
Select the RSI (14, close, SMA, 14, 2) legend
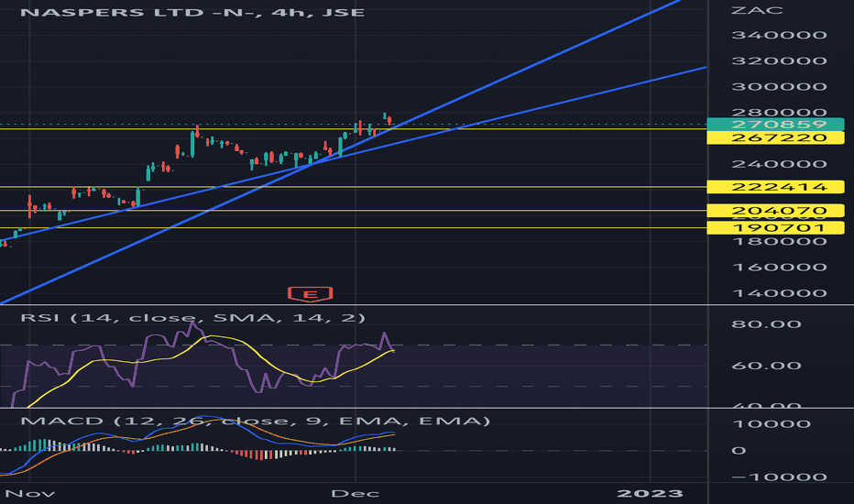[192, 318]
